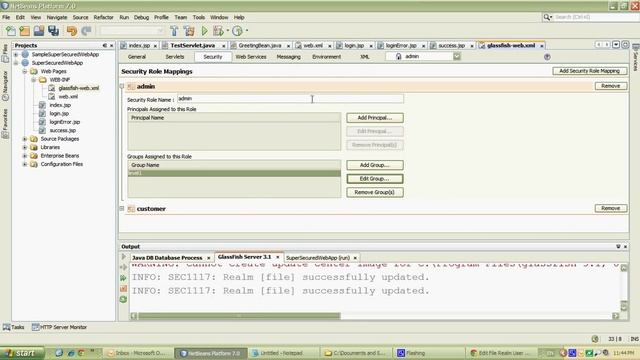Click the search magnifier icon
This screenshot has height=360, width=640.
[x=547, y=17]
